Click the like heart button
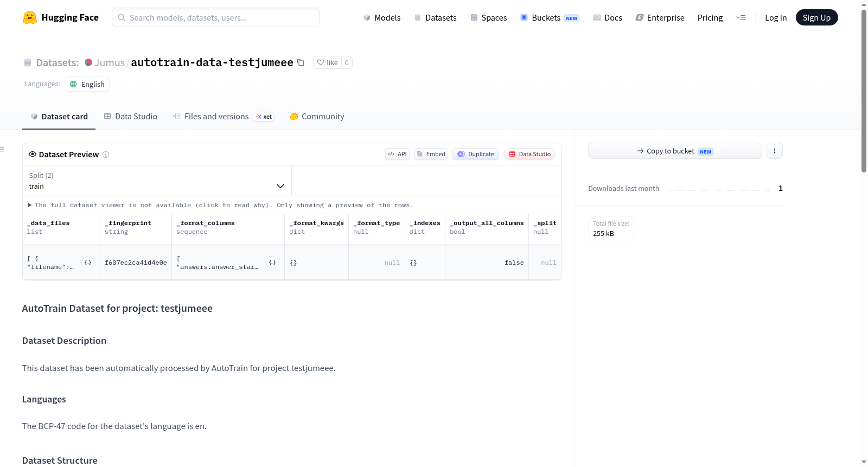Screen dimensions: 868x467 click(x=328, y=62)
